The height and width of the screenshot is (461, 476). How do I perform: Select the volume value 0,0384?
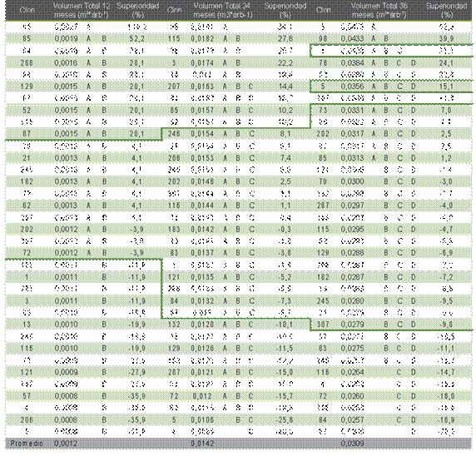click(352, 62)
